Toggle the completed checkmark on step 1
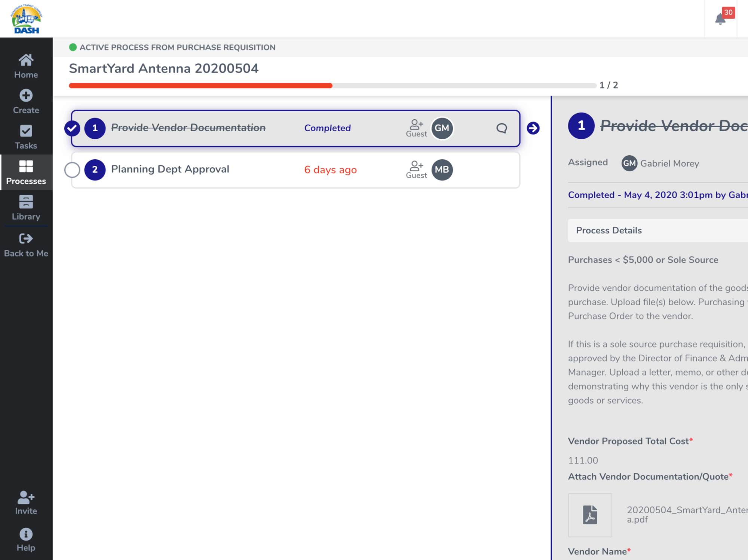This screenshot has width=748, height=560. [73, 128]
